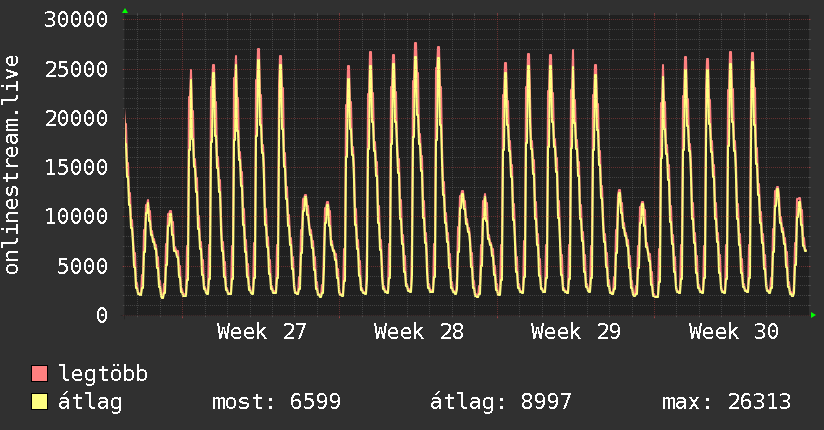Click the green arrow atop the Y axis

coord(125,11)
